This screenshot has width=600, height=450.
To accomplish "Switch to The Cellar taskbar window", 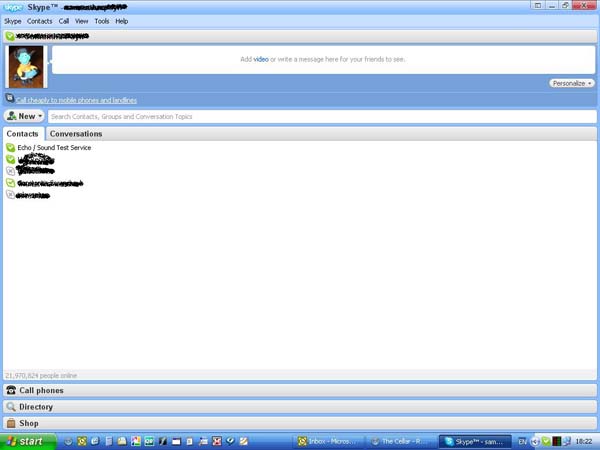I will (401, 442).
